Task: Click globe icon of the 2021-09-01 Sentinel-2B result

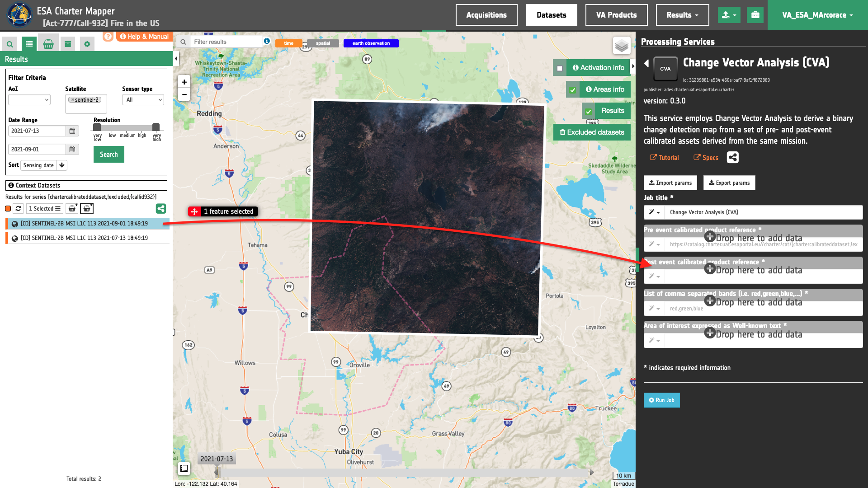Action: pyautogui.click(x=15, y=224)
